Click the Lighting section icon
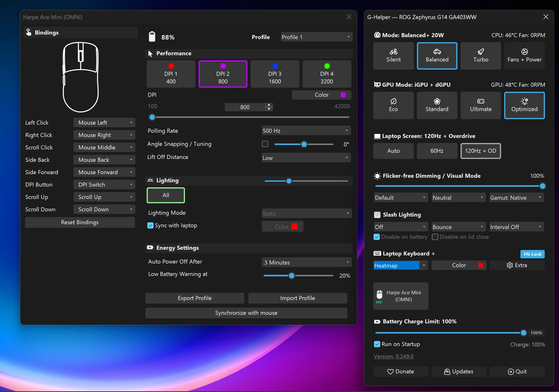 click(150, 180)
